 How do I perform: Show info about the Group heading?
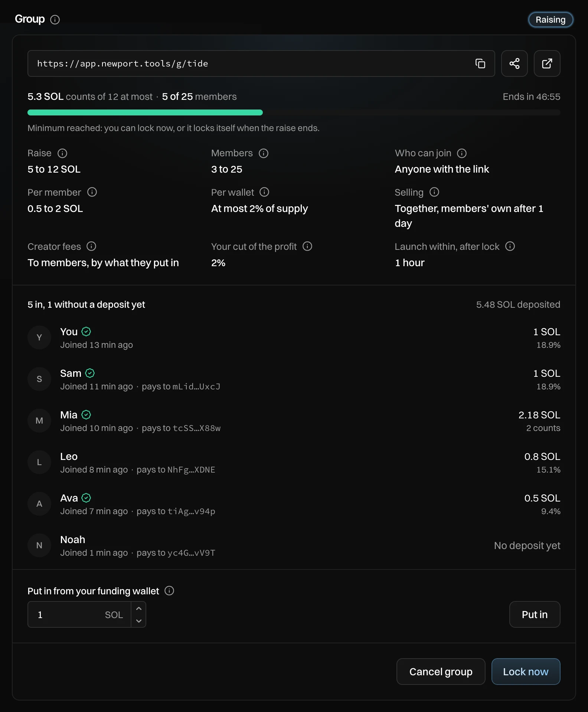click(x=55, y=20)
